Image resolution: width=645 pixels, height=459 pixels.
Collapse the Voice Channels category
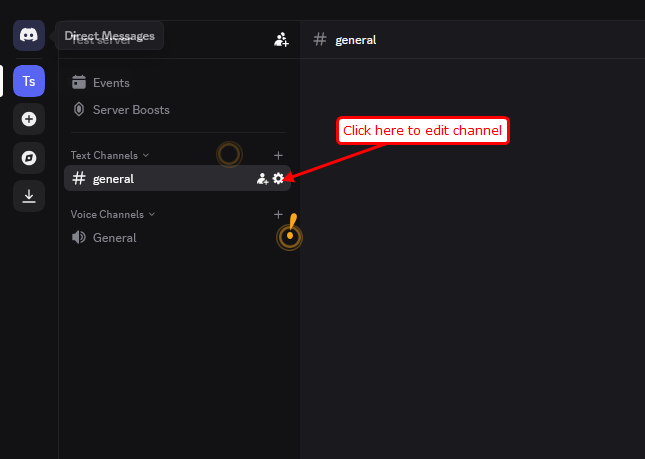[x=113, y=214]
